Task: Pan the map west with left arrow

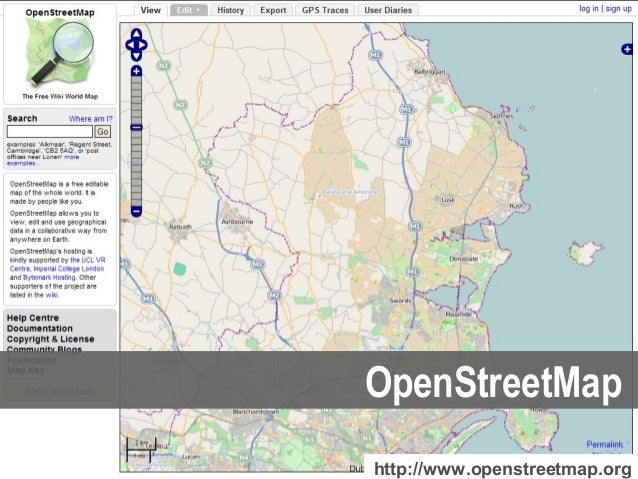Action: coord(128,43)
